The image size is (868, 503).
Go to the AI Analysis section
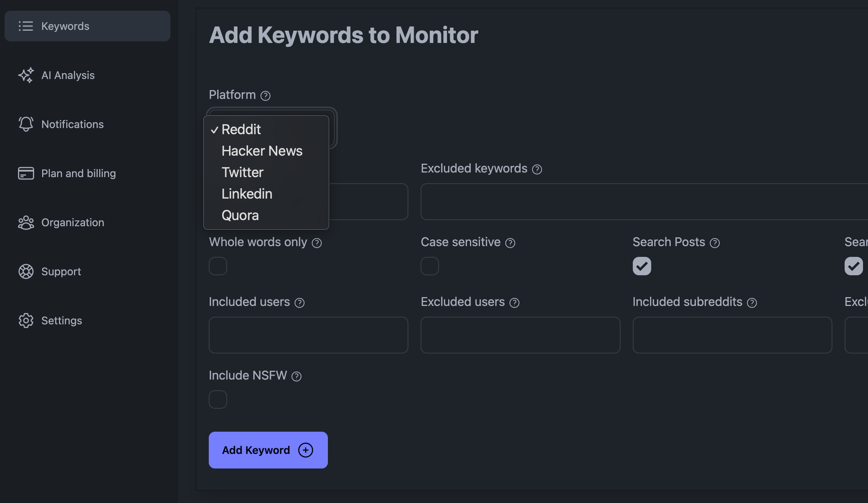(x=87, y=75)
